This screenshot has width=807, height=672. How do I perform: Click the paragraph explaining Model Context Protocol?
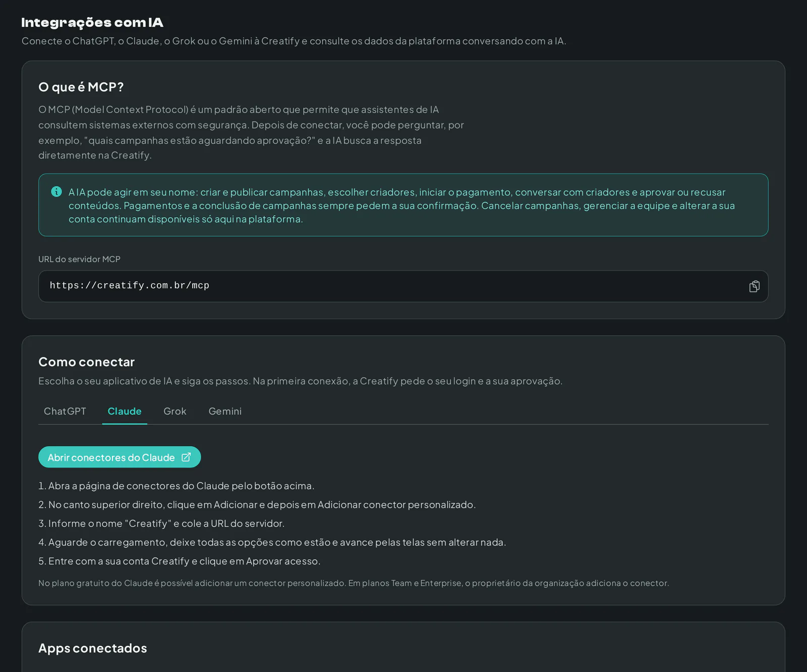click(x=251, y=133)
